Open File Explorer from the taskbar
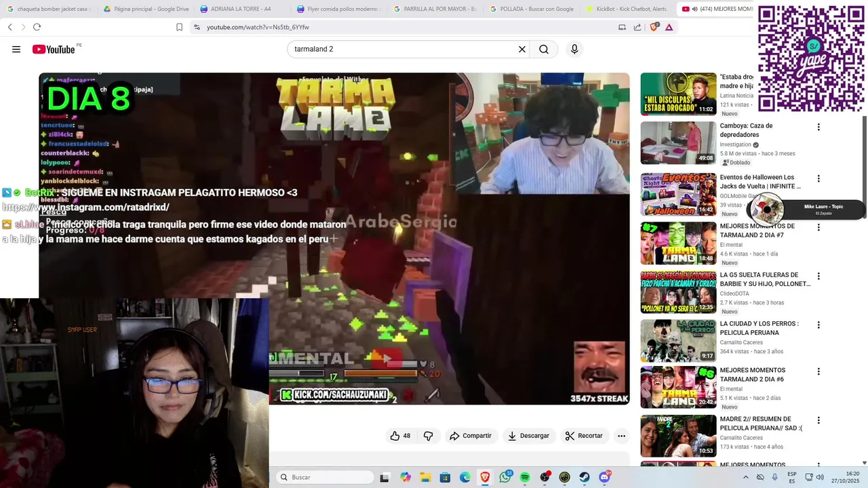This screenshot has height=488, width=868. [x=425, y=477]
